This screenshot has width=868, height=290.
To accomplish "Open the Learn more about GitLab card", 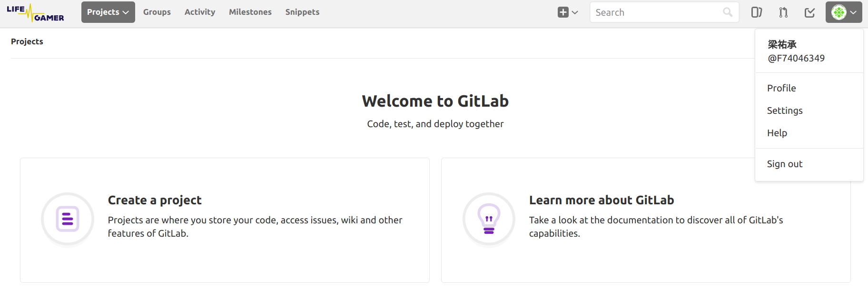I will pyautogui.click(x=646, y=220).
